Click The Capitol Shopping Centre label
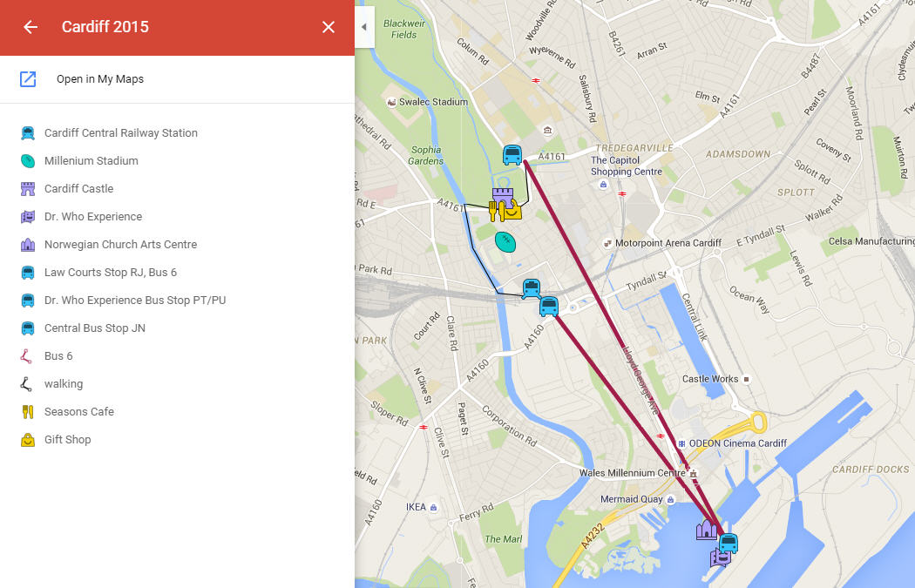 tap(627, 166)
